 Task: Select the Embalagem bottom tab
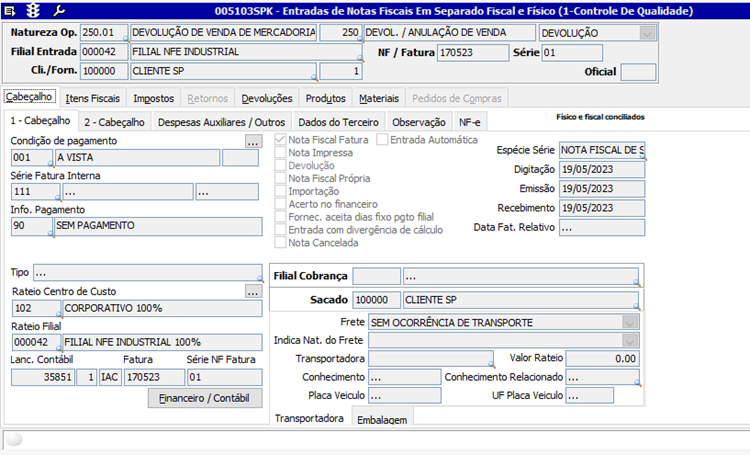pyautogui.click(x=382, y=418)
